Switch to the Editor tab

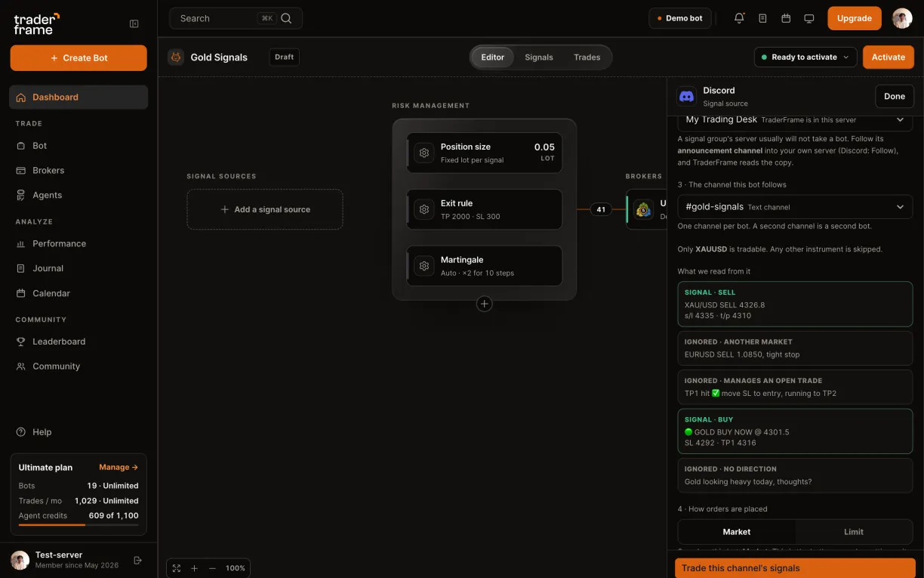coord(493,57)
